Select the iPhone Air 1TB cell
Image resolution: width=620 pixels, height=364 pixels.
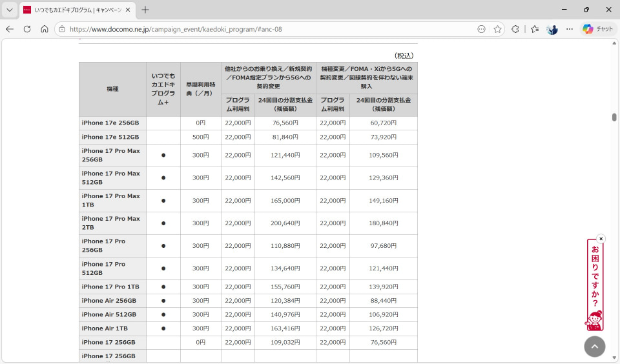112,329
